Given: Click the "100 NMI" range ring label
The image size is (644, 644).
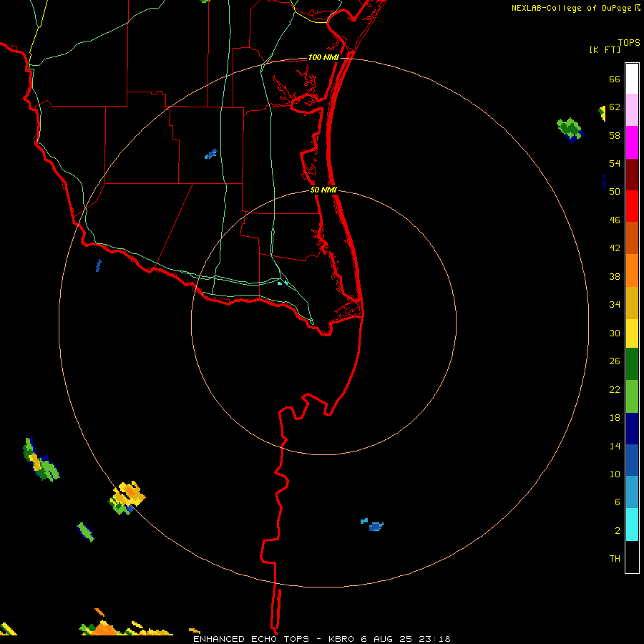Looking at the screenshot, I should [323, 57].
